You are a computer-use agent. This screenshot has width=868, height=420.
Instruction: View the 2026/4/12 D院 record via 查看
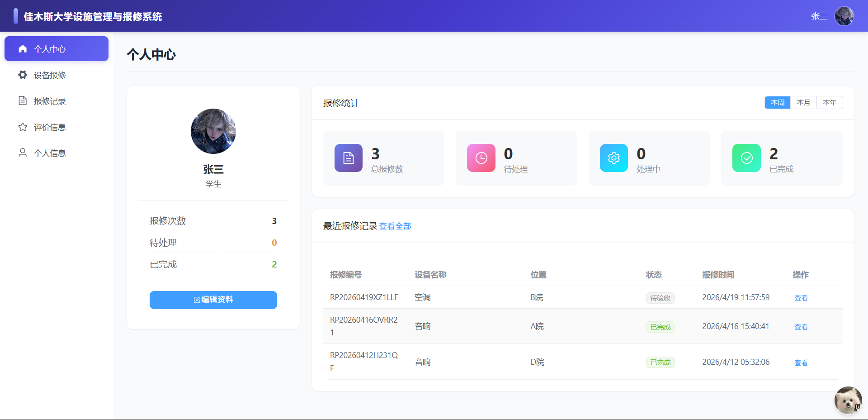(801, 363)
